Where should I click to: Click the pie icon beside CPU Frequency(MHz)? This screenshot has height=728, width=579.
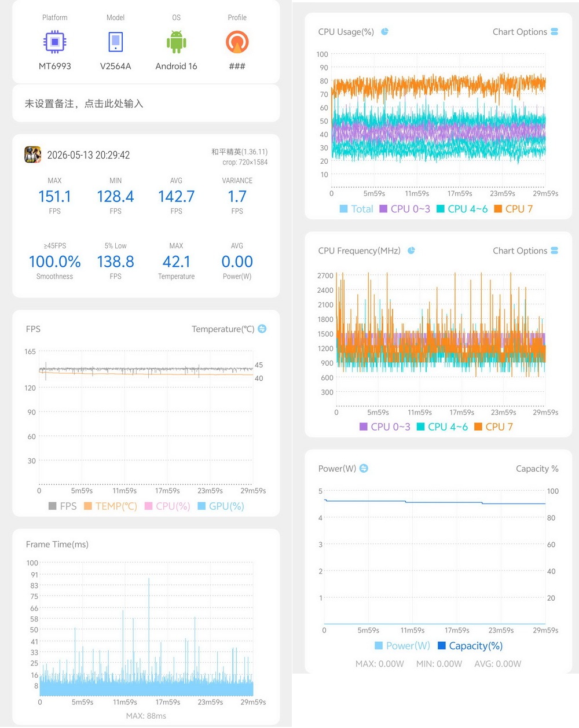click(411, 251)
